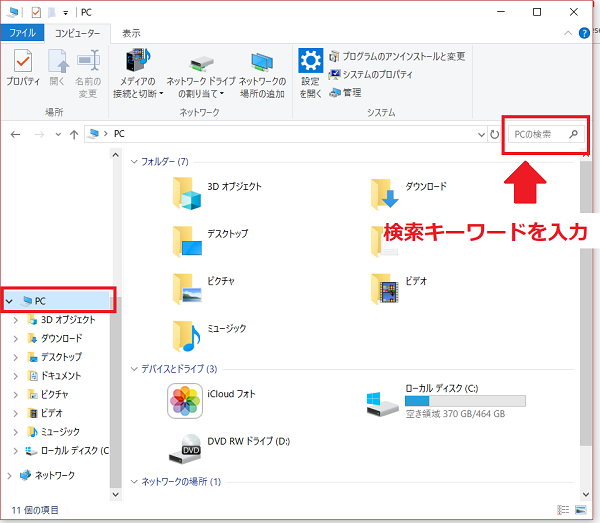Viewport: 600px width, 523px height.
Task: Select DVD RW ドライブ (D:)
Action: click(x=229, y=449)
